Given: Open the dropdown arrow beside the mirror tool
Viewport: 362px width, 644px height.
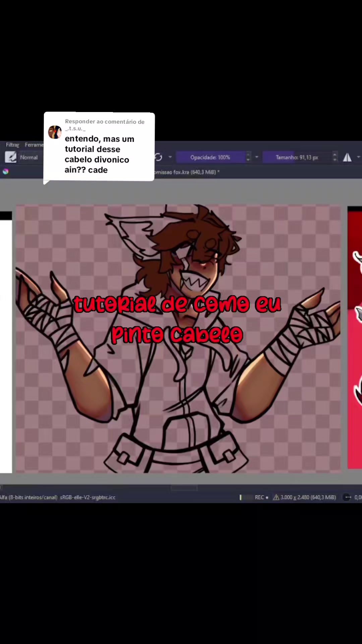Looking at the screenshot, I should (359, 157).
